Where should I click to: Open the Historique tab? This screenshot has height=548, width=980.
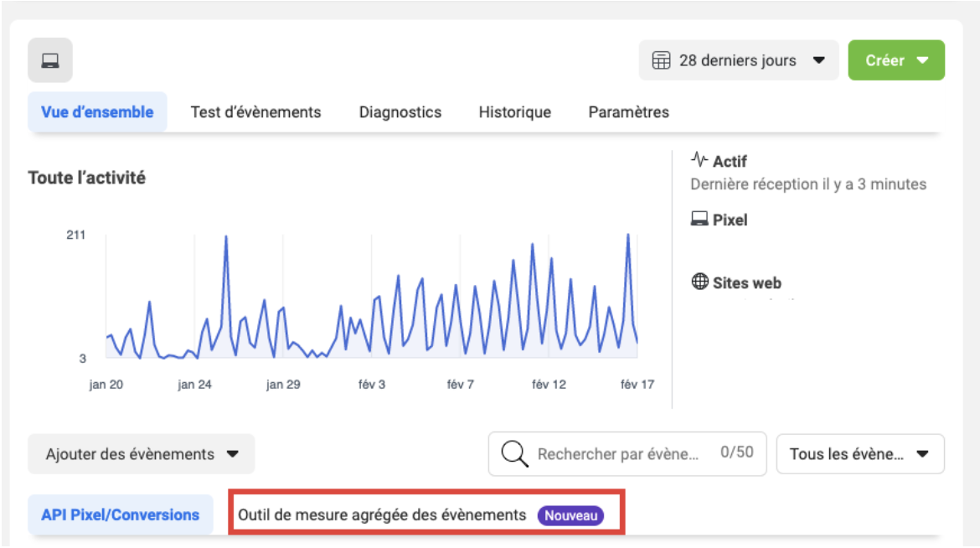point(513,111)
